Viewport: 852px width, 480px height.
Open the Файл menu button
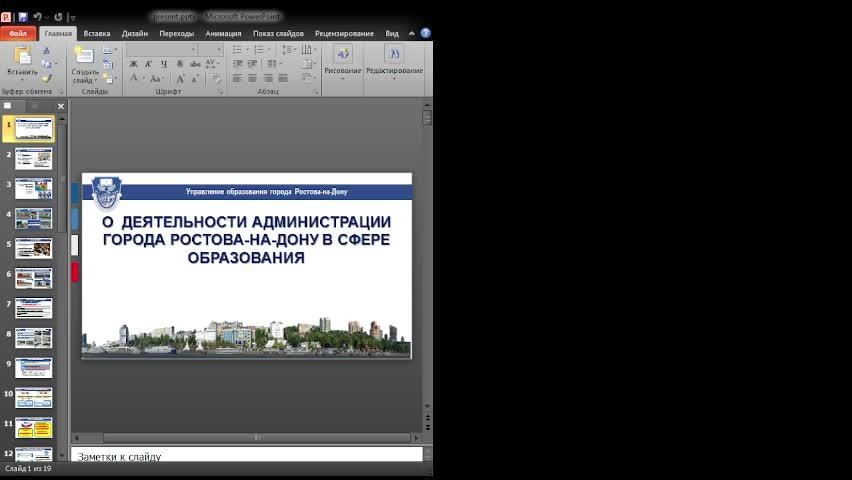click(x=19, y=33)
